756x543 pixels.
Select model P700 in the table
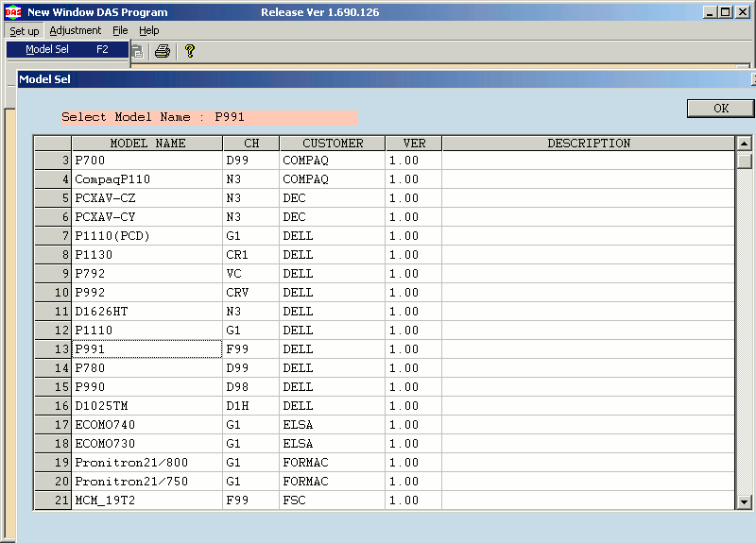coord(147,161)
